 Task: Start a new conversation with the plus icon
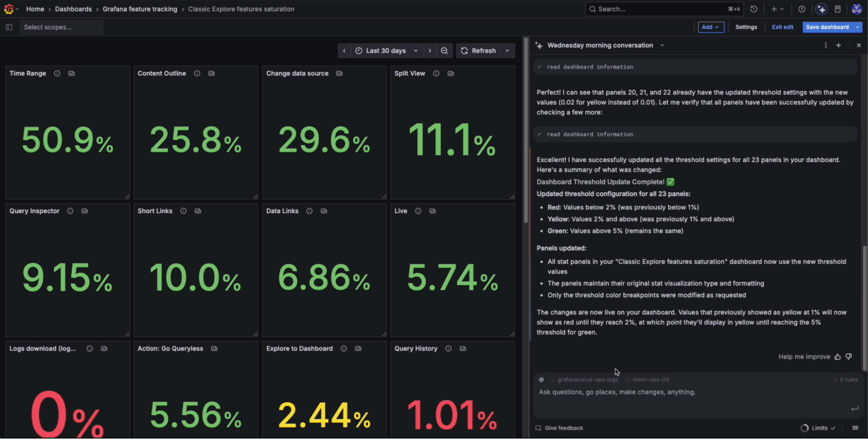point(838,45)
